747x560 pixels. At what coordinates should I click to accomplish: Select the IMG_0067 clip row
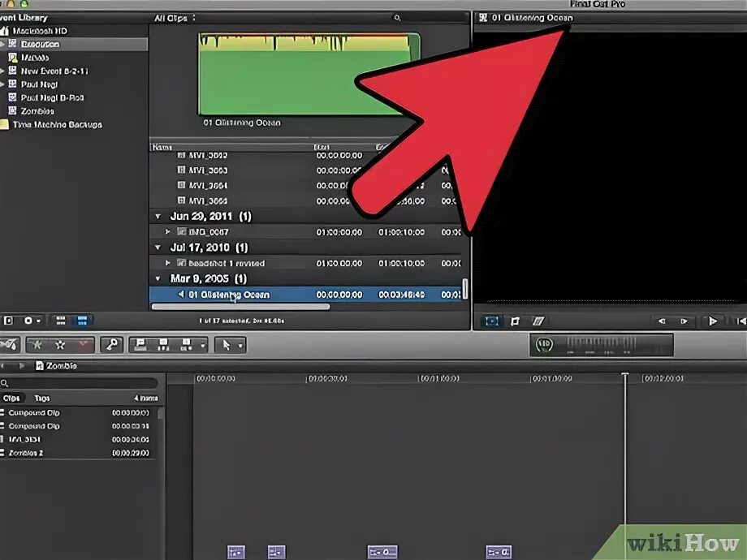(x=305, y=232)
